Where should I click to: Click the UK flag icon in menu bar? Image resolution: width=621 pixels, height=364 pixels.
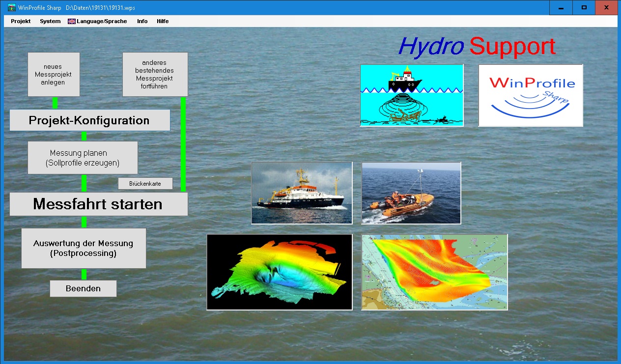[x=72, y=22]
